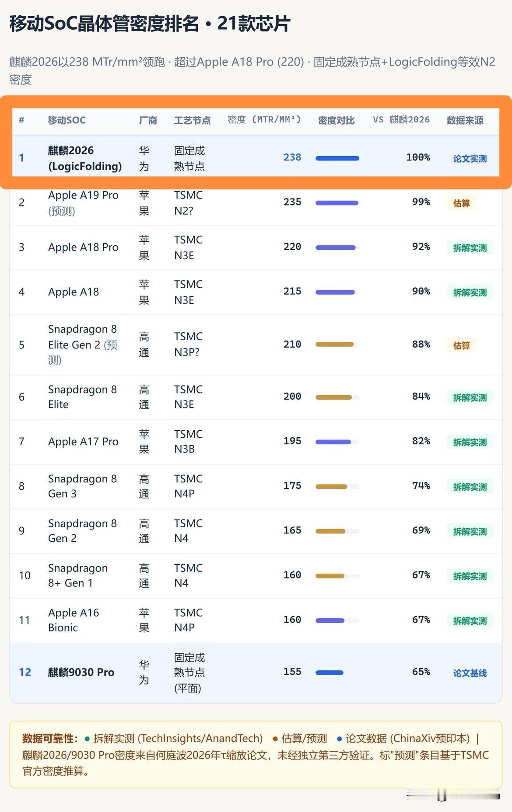Select the Snapdragon 8 Gen 3 row name
512x812 pixels.
click(x=82, y=486)
